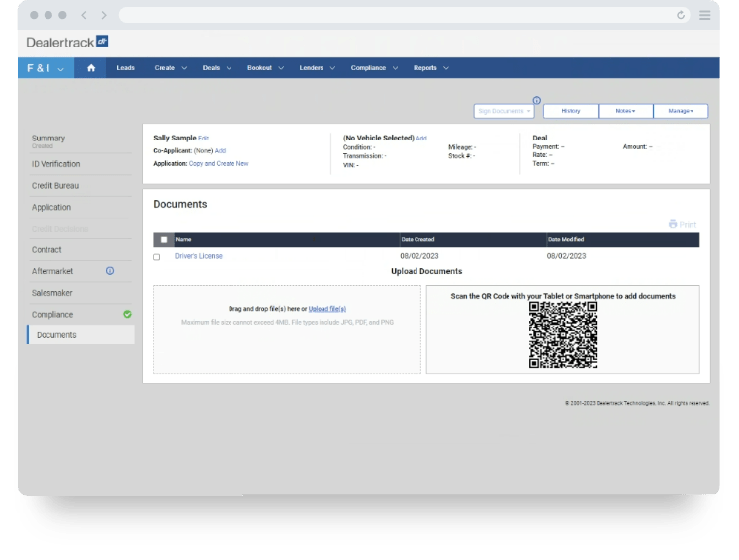
Task: Expand the Lenders menu
Action: pos(318,68)
